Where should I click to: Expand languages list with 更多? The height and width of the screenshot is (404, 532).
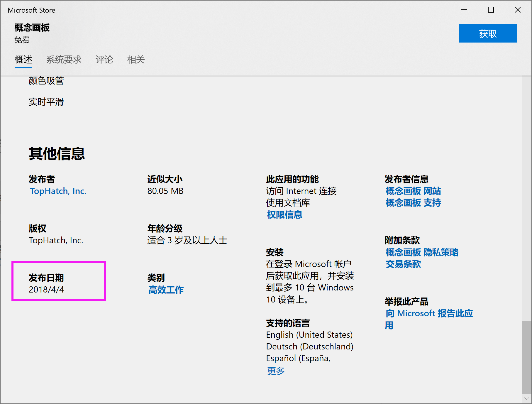pos(276,371)
